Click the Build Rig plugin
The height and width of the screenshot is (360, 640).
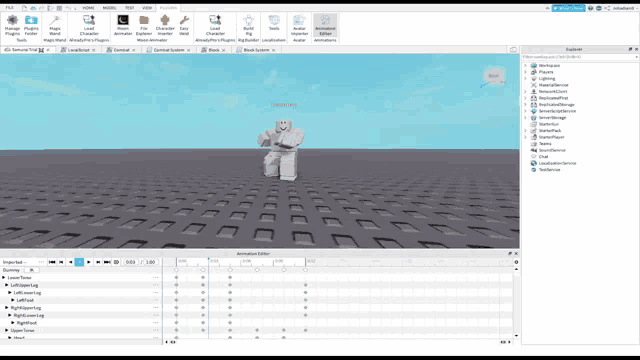(x=249, y=25)
